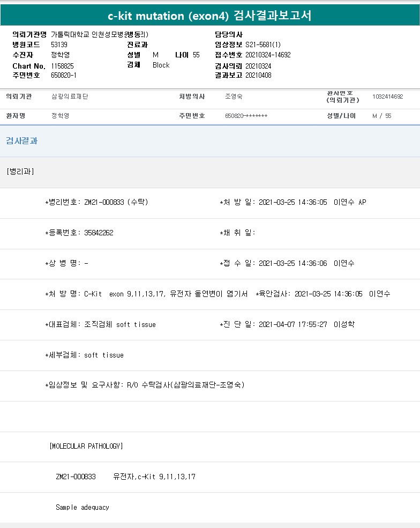The image size is (420, 528).
Task: Select the prescribing doctor name 조영숙
Action: click(x=234, y=96)
